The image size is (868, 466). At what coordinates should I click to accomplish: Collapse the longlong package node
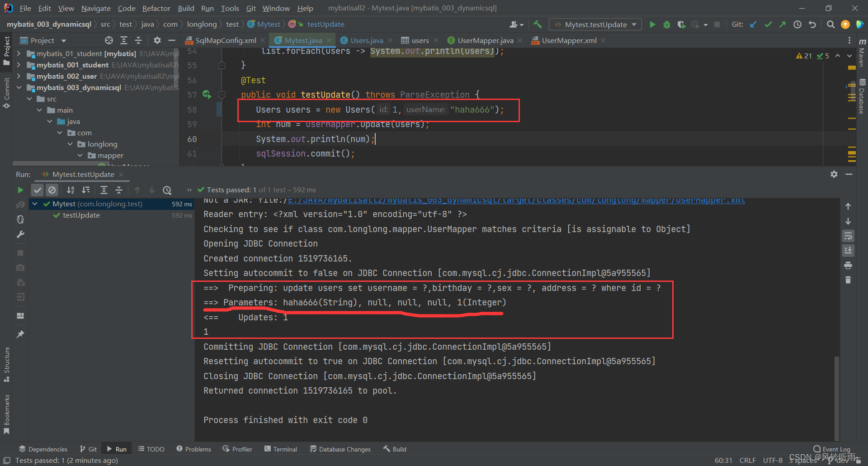point(70,144)
